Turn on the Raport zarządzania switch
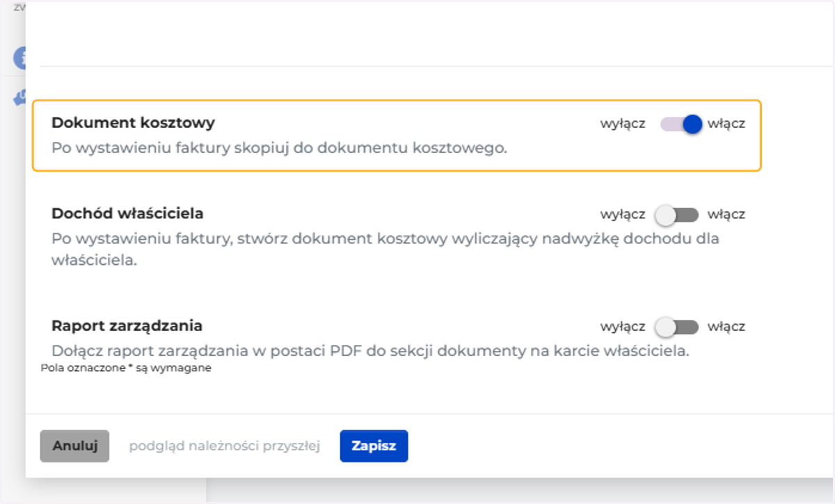Viewport: 835px width, 504px height. [x=677, y=327]
